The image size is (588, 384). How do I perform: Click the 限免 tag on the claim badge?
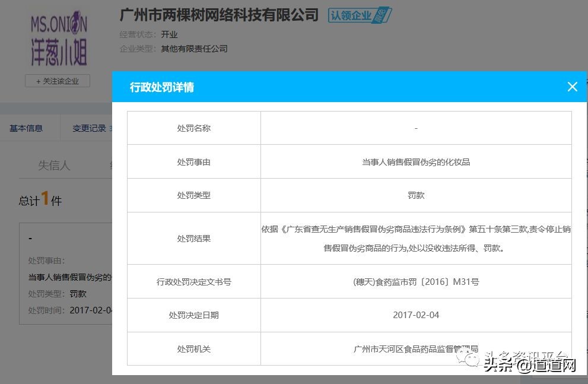pyautogui.click(x=382, y=13)
